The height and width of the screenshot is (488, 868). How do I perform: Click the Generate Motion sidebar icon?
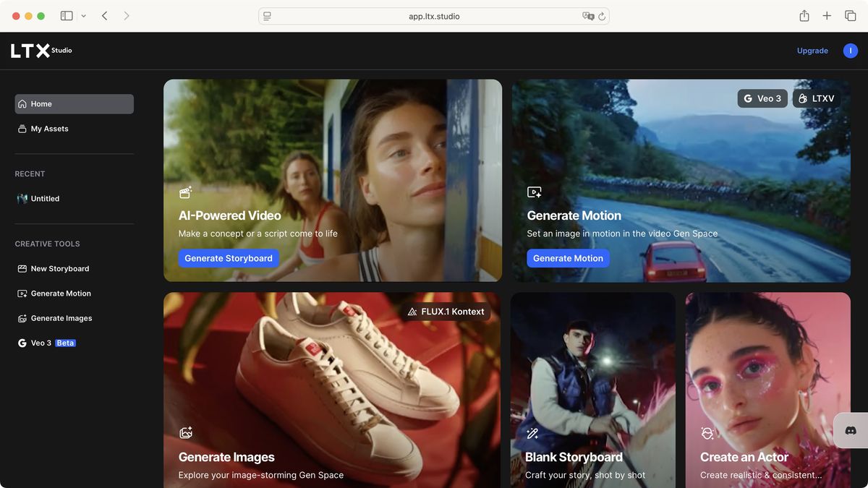[22, 294]
